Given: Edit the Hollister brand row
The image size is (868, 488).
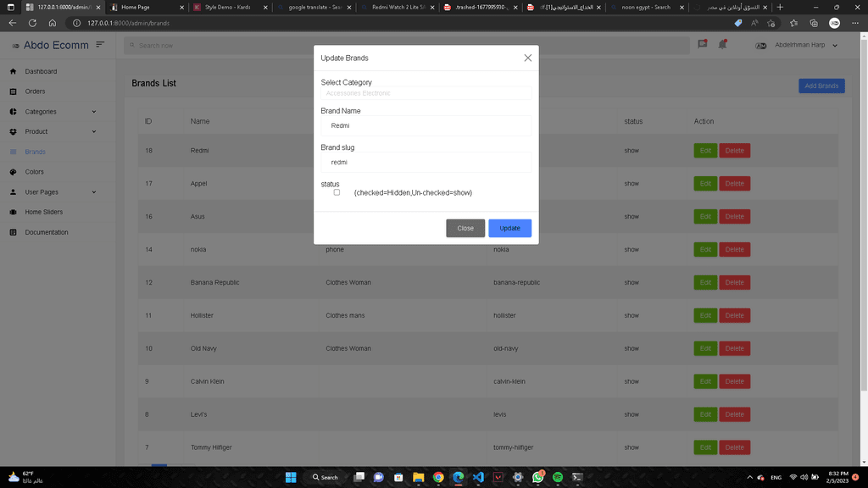Looking at the screenshot, I should click(705, 315).
